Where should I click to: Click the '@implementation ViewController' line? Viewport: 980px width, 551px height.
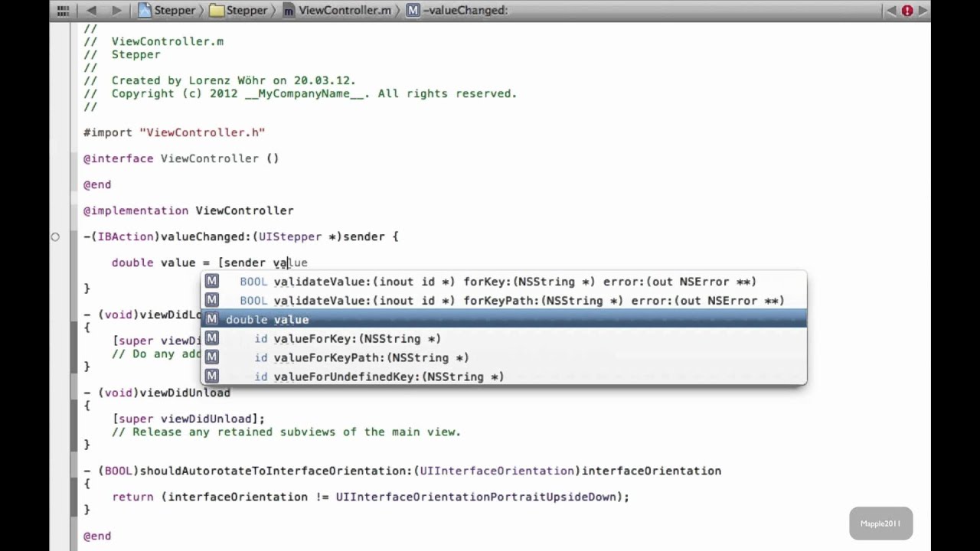click(x=188, y=210)
